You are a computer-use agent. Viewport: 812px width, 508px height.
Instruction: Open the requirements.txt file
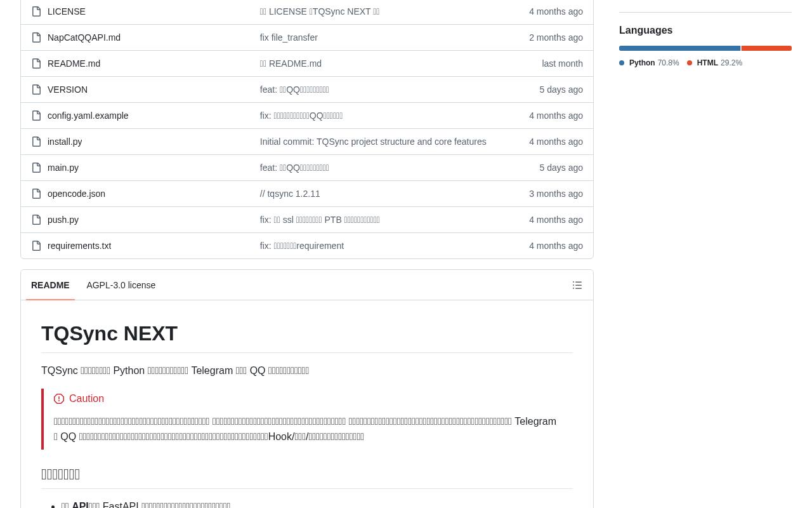pyautogui.click(x=79, y=246)
